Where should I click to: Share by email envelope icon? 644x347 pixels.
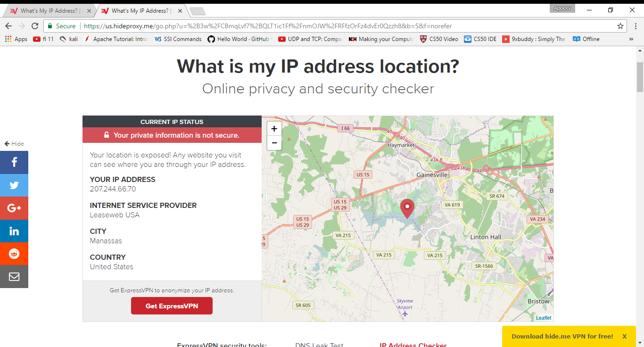(14, 277)
